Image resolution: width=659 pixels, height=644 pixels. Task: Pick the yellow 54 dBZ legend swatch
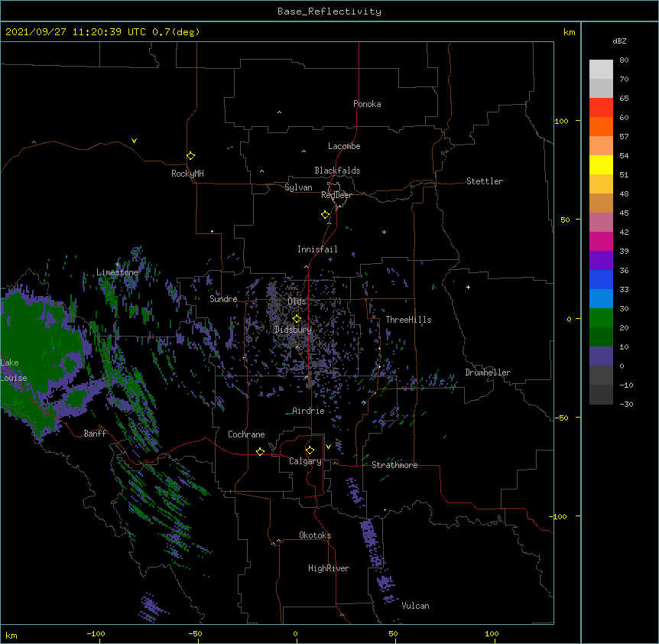[x=601, y=164]
